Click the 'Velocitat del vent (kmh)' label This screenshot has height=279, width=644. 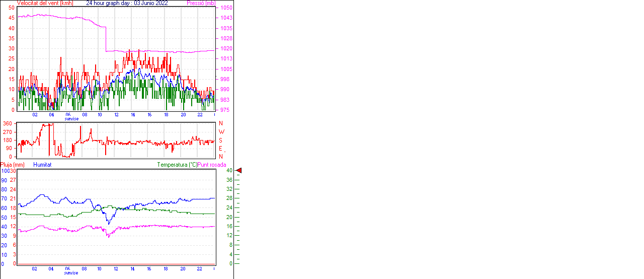(45, 3)
